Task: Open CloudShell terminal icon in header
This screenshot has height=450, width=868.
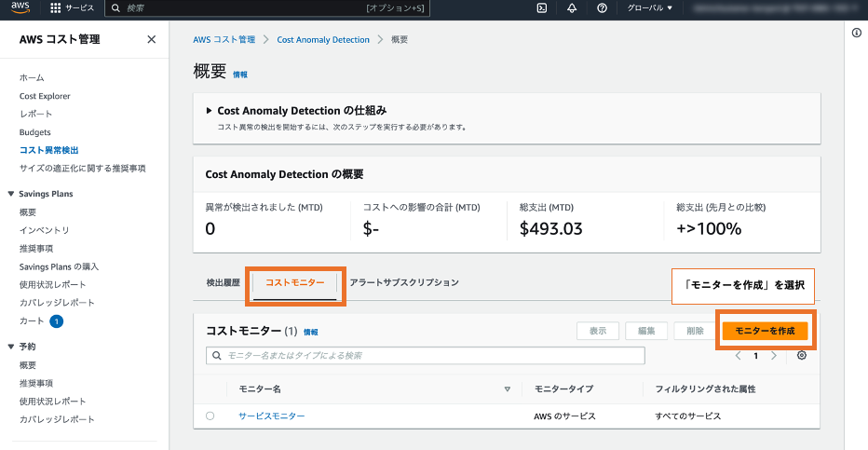Action: click(542, 7)
